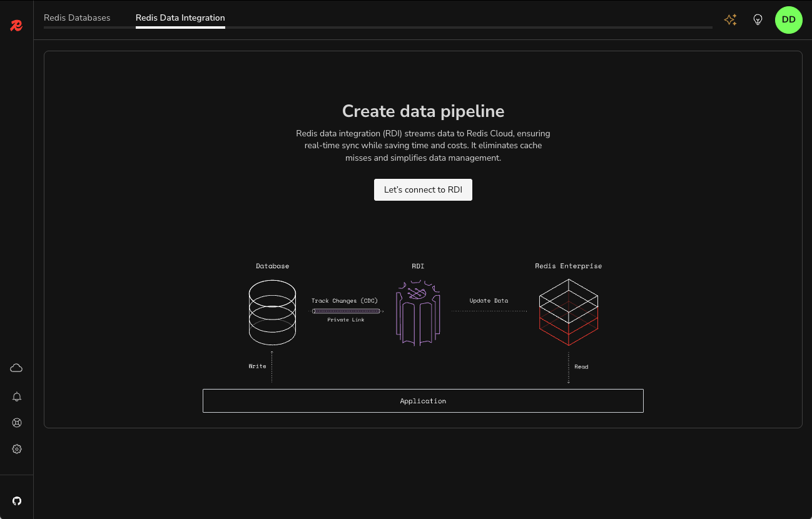
Task: Open the lifebuoy help icon
Action: (x=17, y=423)
